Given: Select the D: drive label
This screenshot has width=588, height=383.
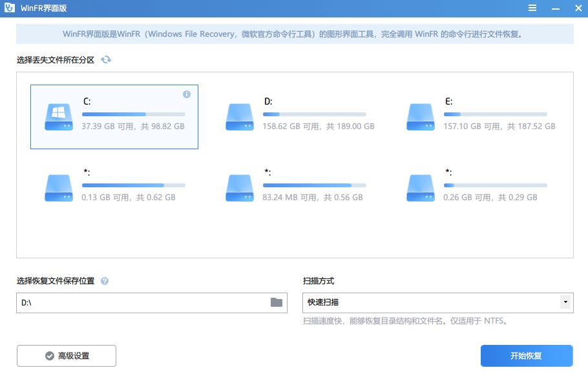Looking at the screenshot, I should coord(268,101).
